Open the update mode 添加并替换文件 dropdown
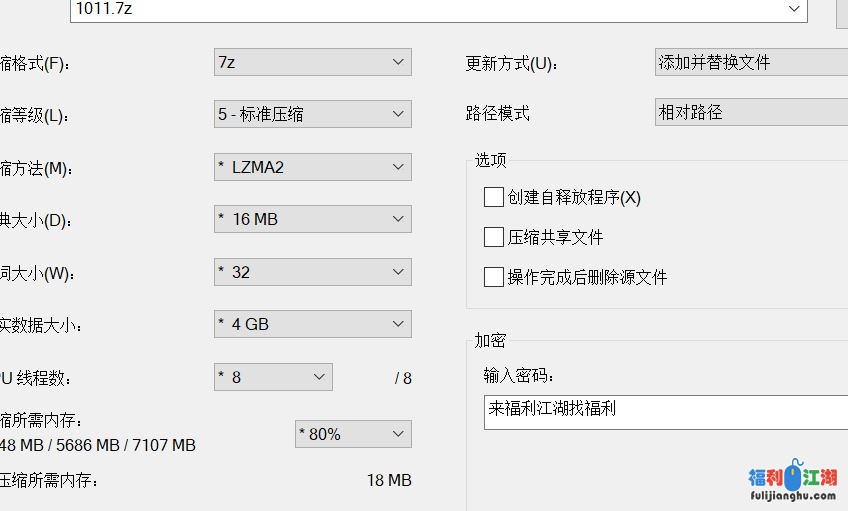The height and width of the screenshot is (511, 848). coord(750,62)
